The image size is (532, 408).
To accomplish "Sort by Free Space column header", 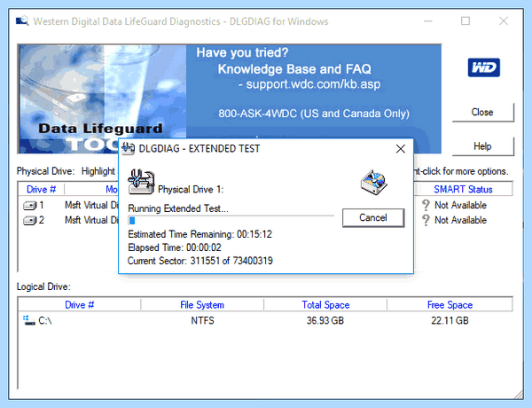I will point(450,305).
